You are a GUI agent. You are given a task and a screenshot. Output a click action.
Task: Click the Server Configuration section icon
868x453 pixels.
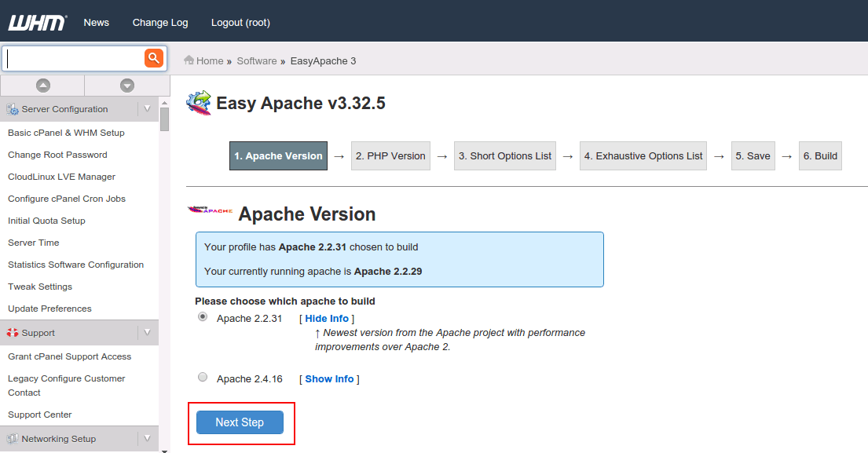pos(9,109)
